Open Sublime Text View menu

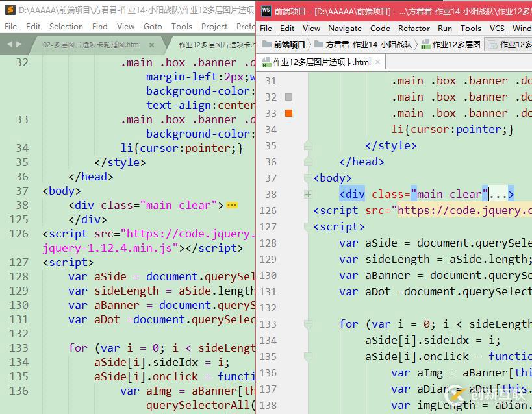(x=125, y=27)
